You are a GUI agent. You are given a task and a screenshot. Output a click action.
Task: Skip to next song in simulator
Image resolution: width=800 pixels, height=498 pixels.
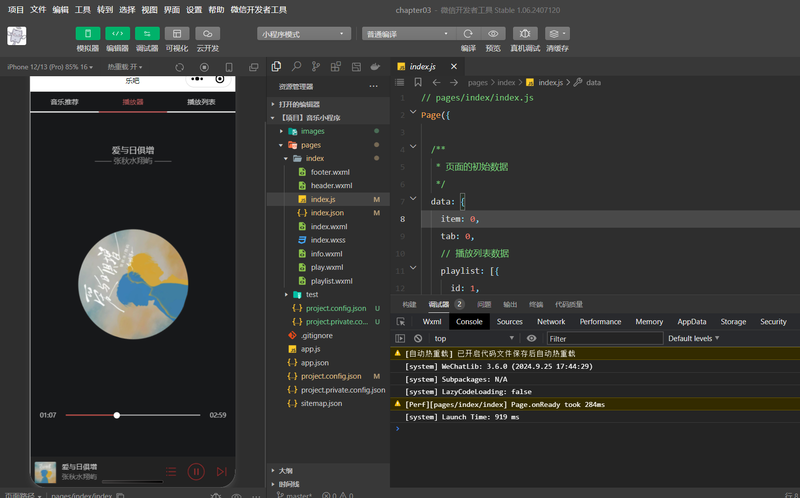[x=221, y=471]
